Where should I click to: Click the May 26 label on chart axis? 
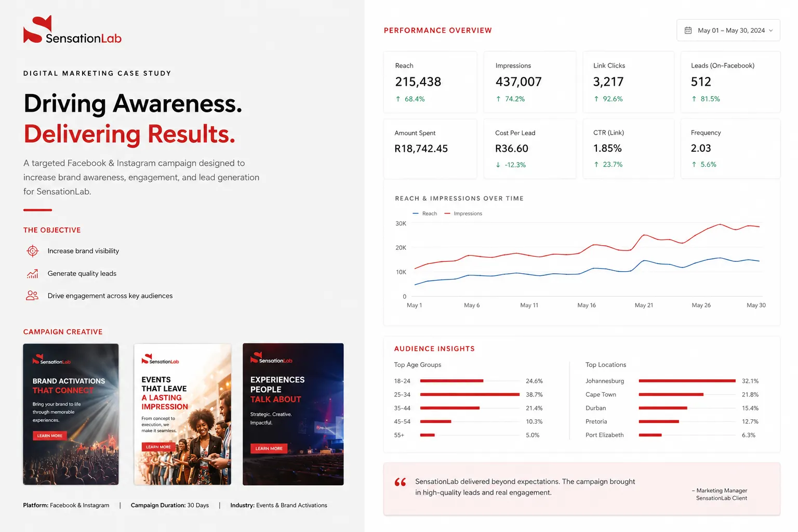pyautogui.click(x=701, y=305)
